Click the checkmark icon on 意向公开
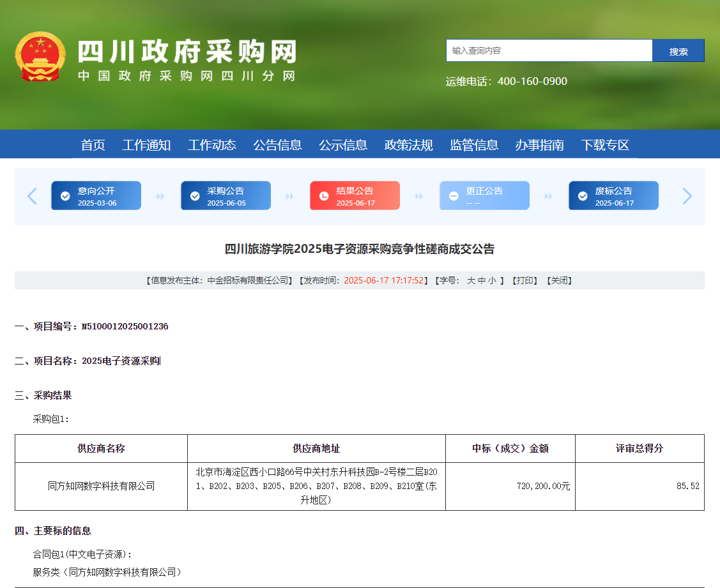 coord(65,196)
